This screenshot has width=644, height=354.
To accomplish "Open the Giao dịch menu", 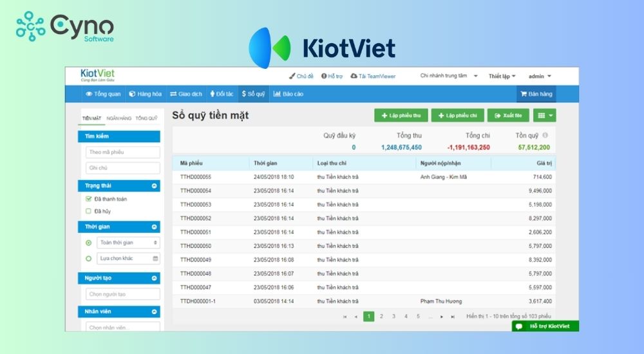I will tap(186, 94).
